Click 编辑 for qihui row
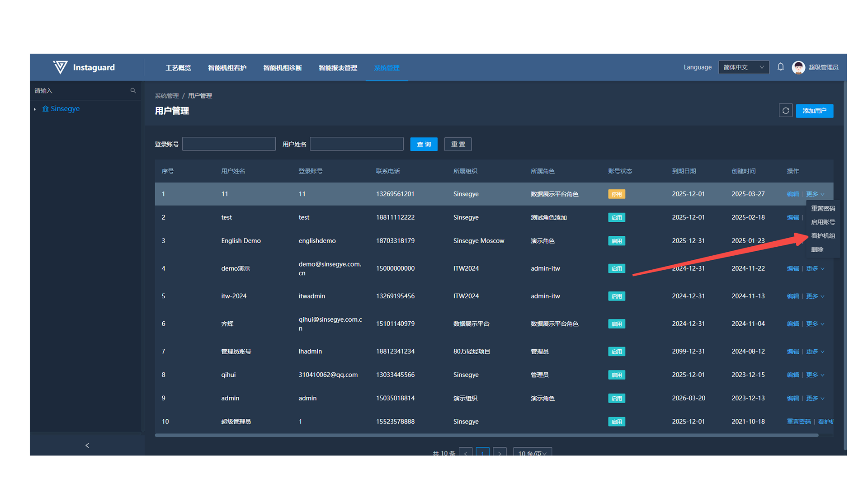The width and height of the screenshot is (868, 488). (x=793, y=375)
